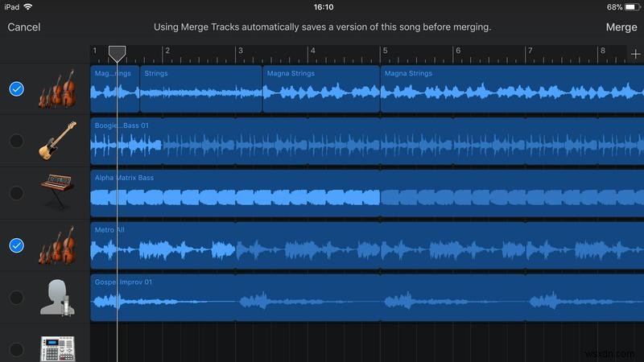644x362 pixels.
Task: Tap the synthesizer keyboard instrument icon
Action: (x=57, y=191)
